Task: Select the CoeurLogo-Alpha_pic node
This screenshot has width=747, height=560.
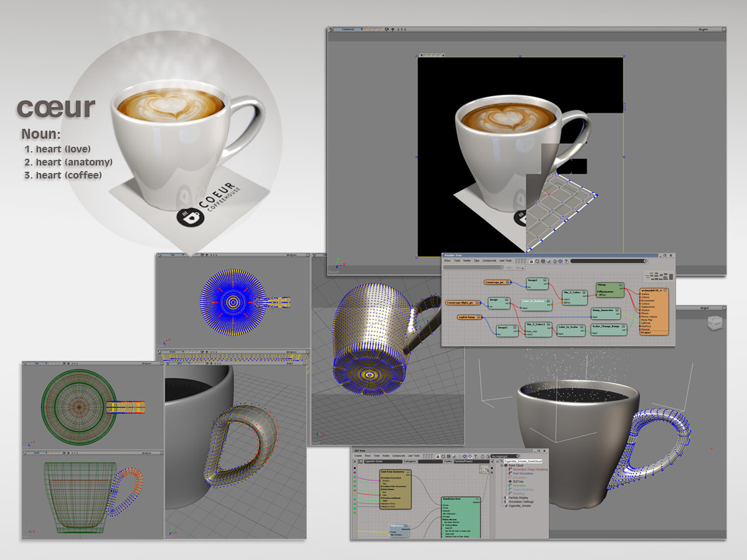Action: pyautogui.click(x=463, y=302)
